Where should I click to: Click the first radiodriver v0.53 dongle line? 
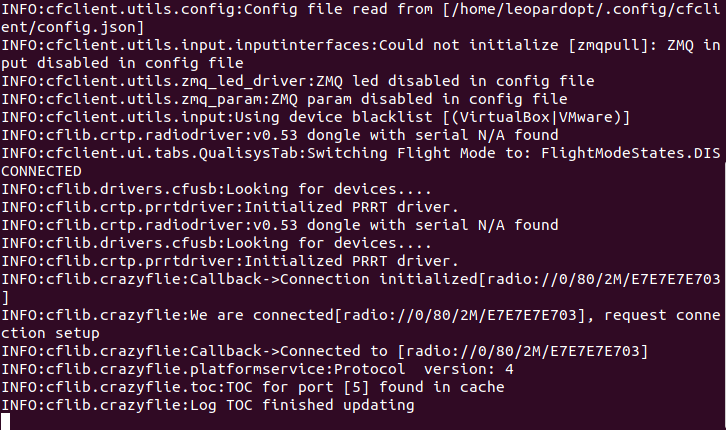[280, 135]
